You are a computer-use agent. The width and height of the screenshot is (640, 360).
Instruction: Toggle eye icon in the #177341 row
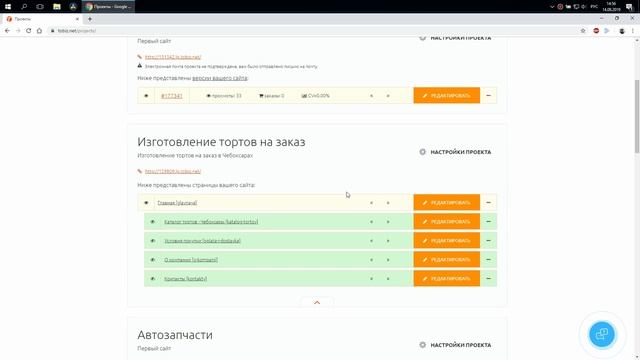[x=146, y=96]
